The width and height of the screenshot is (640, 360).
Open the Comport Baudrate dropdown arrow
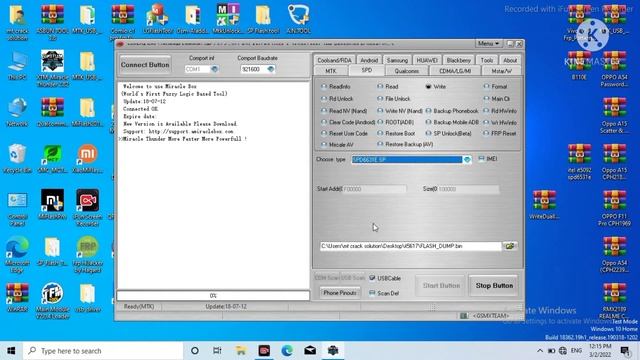271,69
